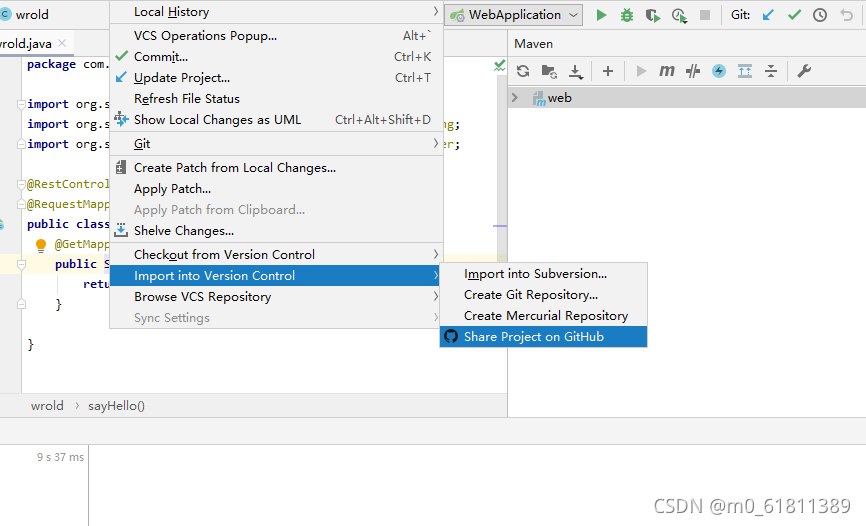Open the profiler run icon
866x526 pixels.
(679, 15)
